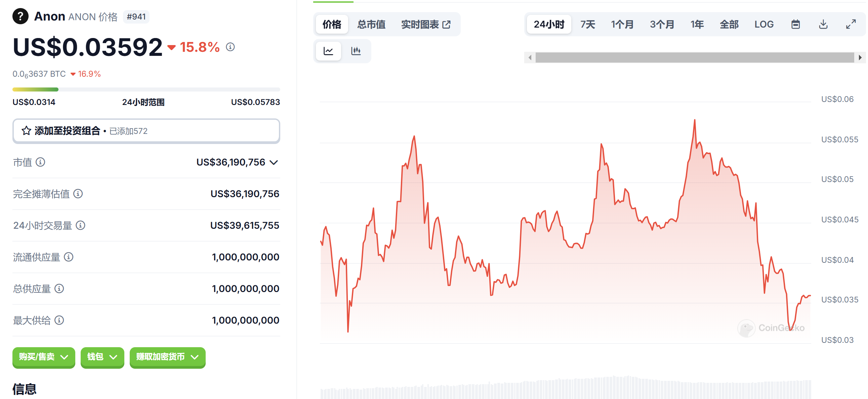Image resolution: width=868 pixels, height=399 pixels.
Task: Show info for 市值 (market cap)
Action: click(40, 162)
